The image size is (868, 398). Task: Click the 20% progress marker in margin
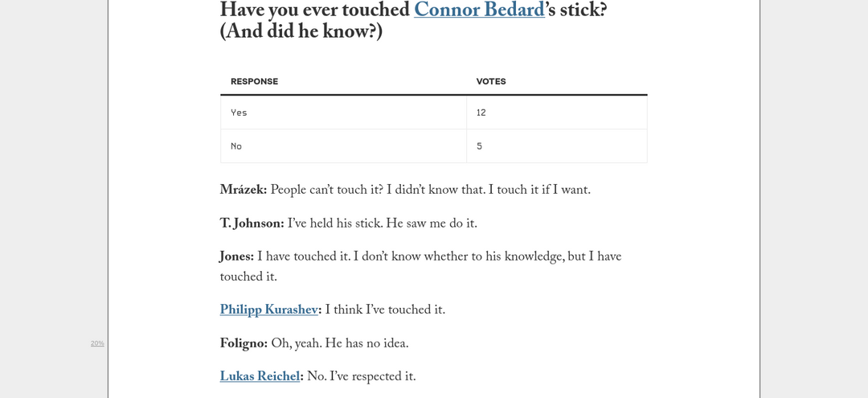[x=97, y=343]
